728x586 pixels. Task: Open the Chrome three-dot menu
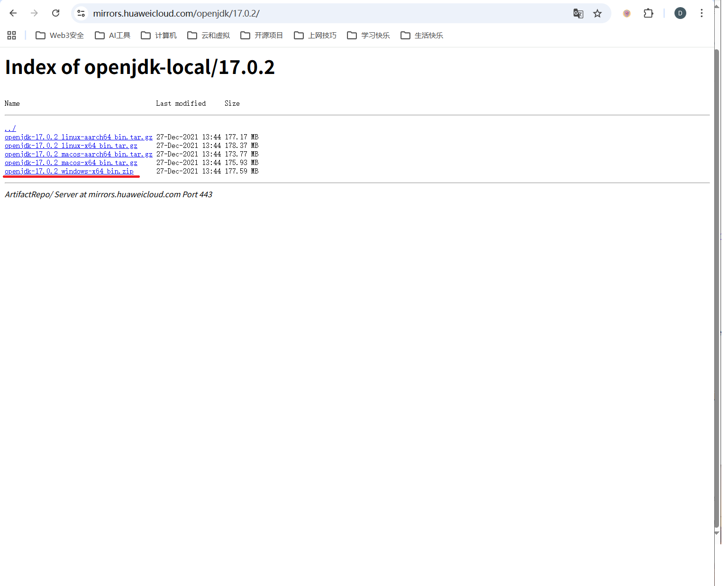click(701, 13)
